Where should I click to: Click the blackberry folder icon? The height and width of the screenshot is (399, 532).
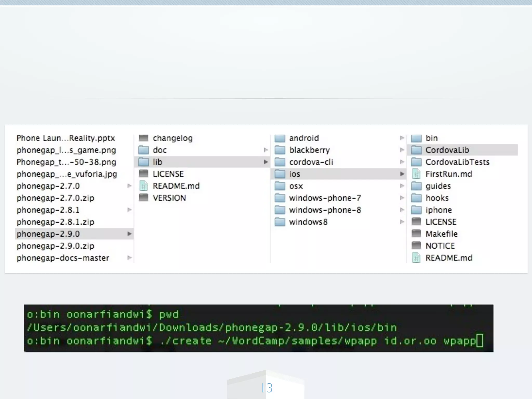pos(280,150)
